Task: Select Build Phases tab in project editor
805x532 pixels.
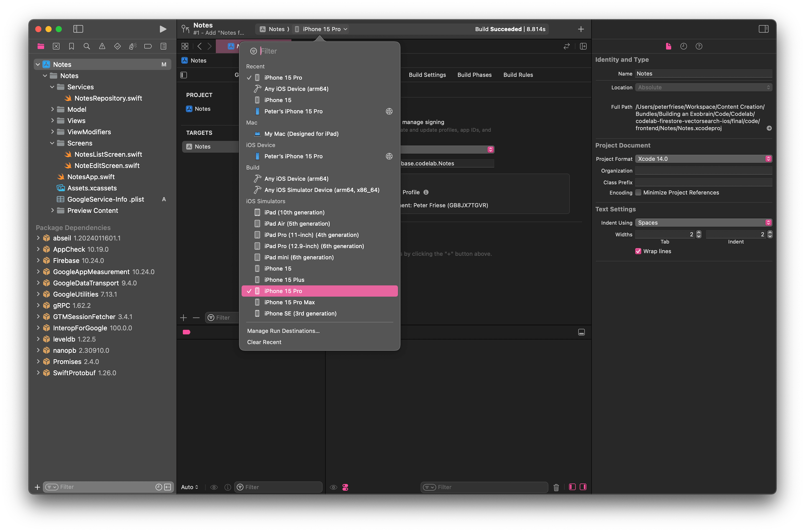Action: point(473,74)
